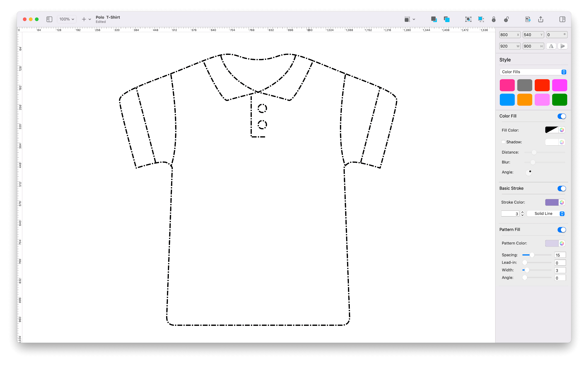
Task: Click the pattern Lead-in slider
Action: coord(537,262)
